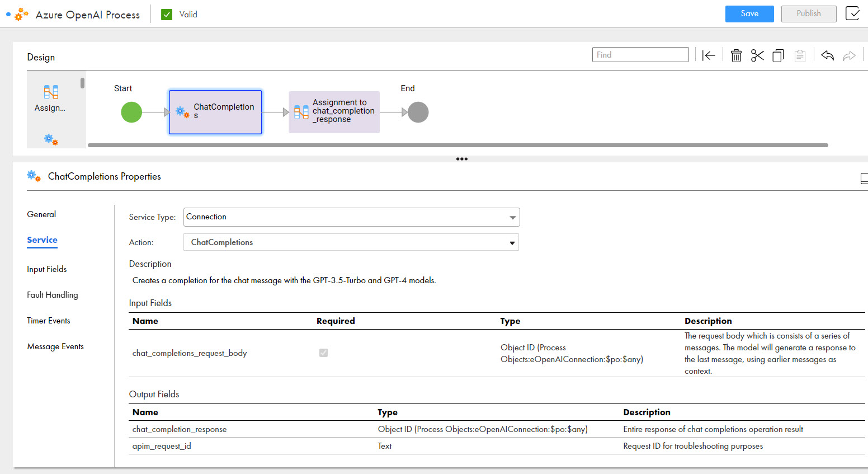
Task: Click the Publish button
Action: pos(809,14)
